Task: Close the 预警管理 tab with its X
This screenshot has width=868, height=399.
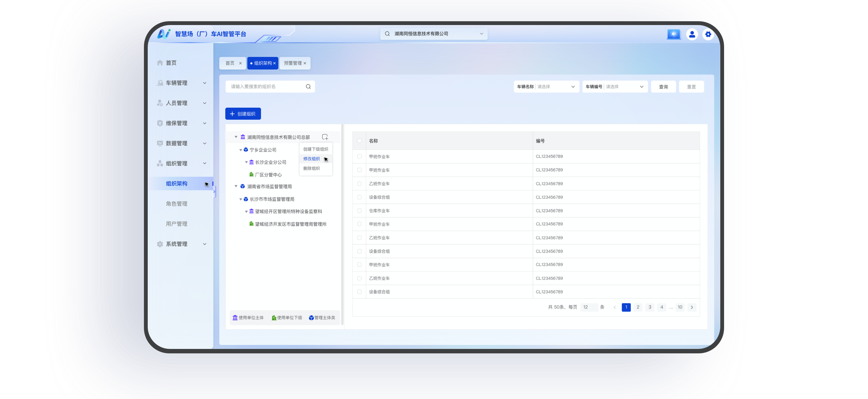Action: pos(305,63)
